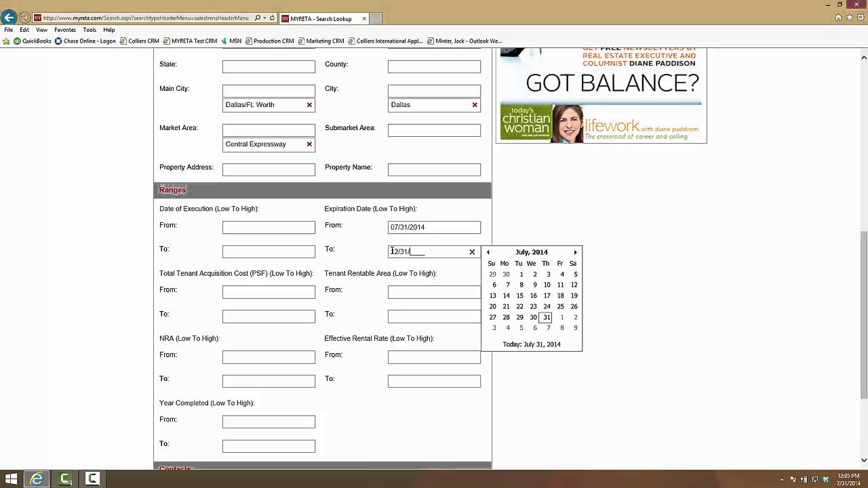Click Expiration Date From field showing 07/31/2014
Screen dimensions: 868x488
coord(434,227)
